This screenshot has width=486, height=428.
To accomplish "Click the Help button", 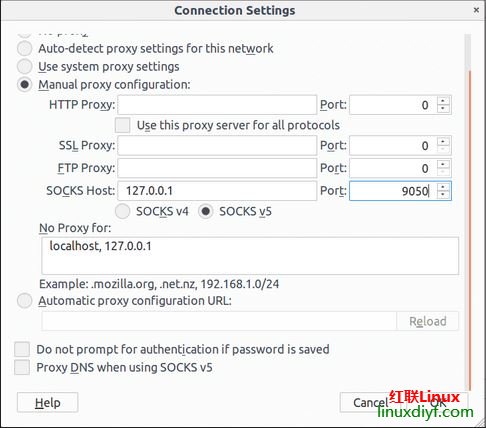I will (48, 403).
